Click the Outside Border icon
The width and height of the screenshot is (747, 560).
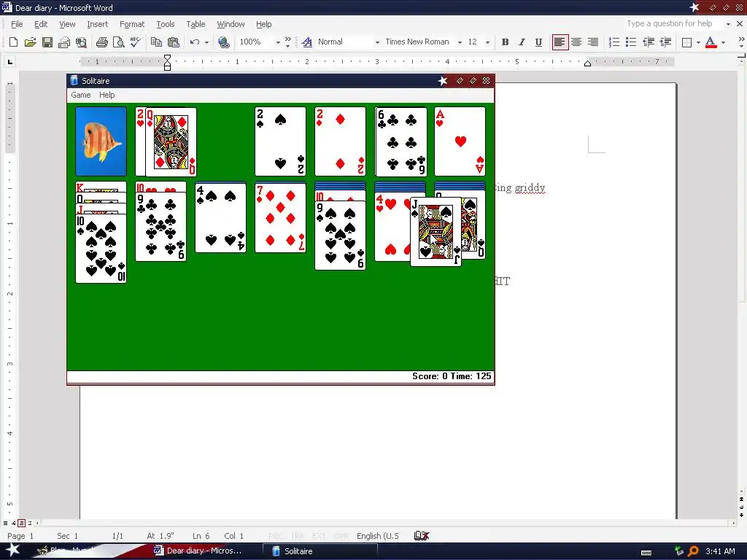coord(686,42)
